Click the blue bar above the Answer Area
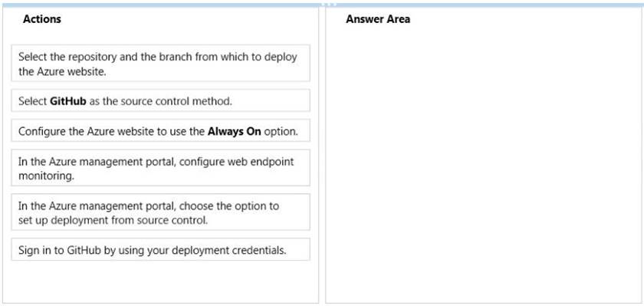Image resolution: width=644 pixels, height=306 pixels. click(x=484, y=5)
